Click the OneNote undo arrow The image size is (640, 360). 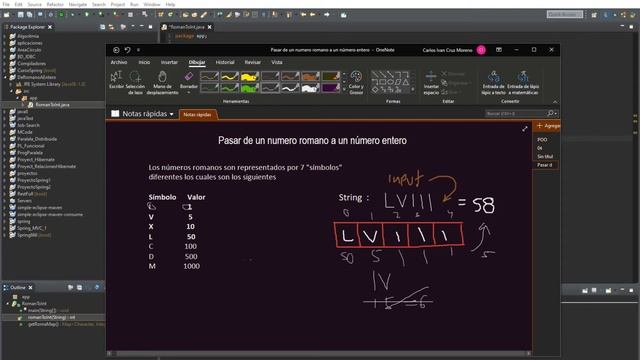[127, 50]
